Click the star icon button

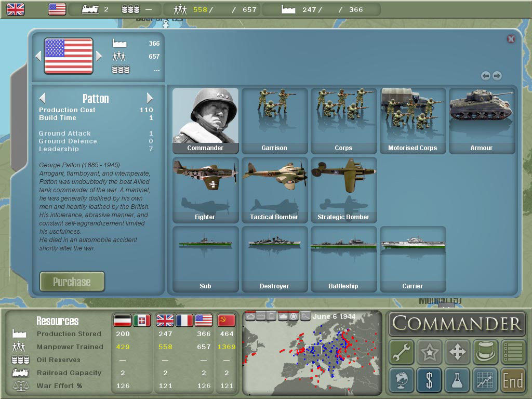[429, 352]
